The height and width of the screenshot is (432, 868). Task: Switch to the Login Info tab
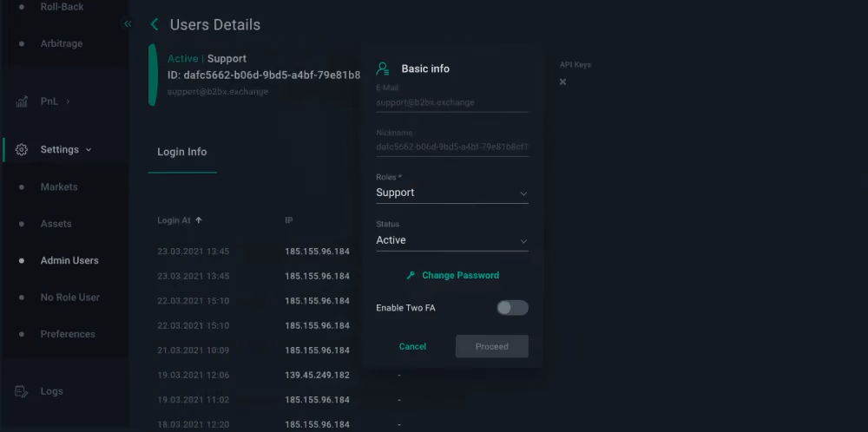[182, 152]
